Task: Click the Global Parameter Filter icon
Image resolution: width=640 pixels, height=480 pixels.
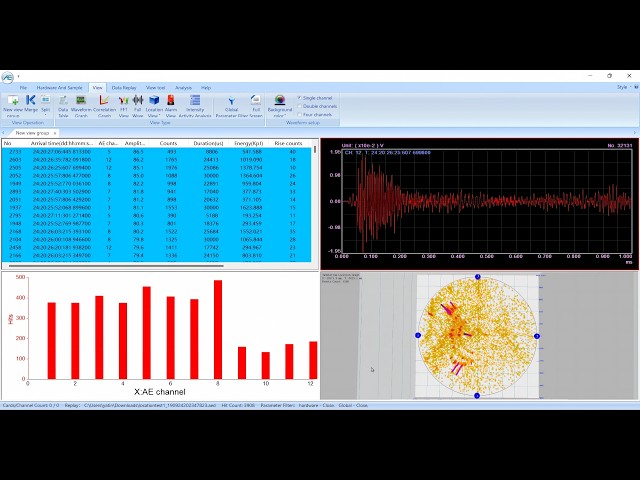Action: click(231, 106)
